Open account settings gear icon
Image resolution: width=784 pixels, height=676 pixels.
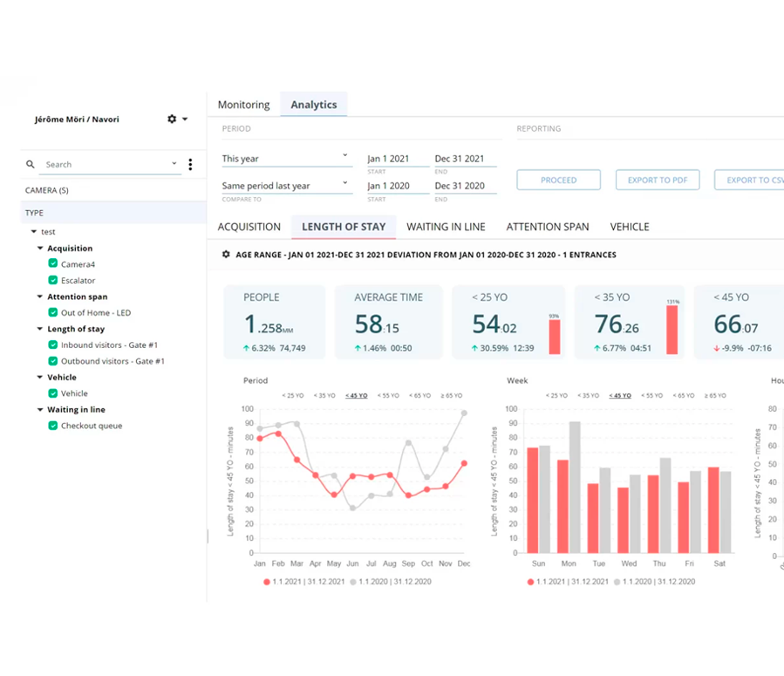[172, 119]
